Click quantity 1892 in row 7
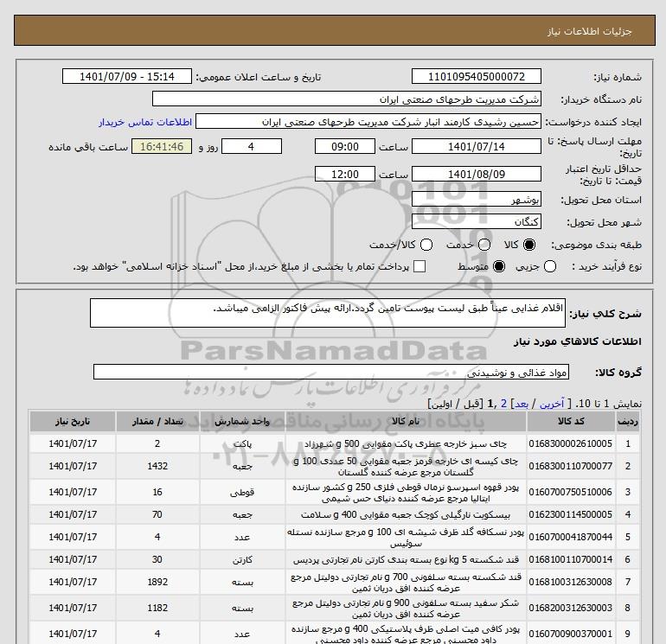Viewport: 666px width, 644px height. click(x=157, y=582)
